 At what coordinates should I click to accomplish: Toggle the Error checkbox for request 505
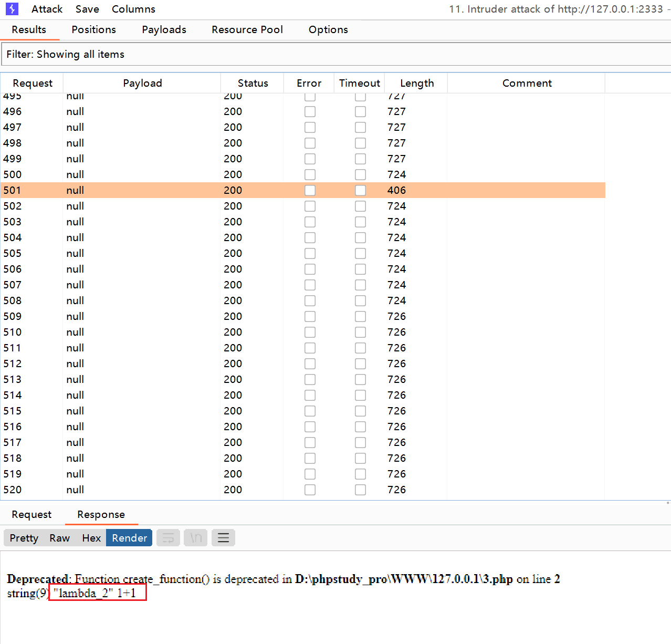tap(310, 253)
